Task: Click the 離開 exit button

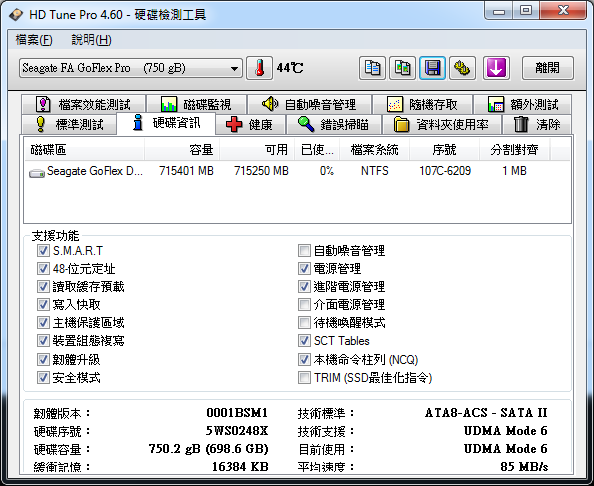Action: click(x=548, y=68)
